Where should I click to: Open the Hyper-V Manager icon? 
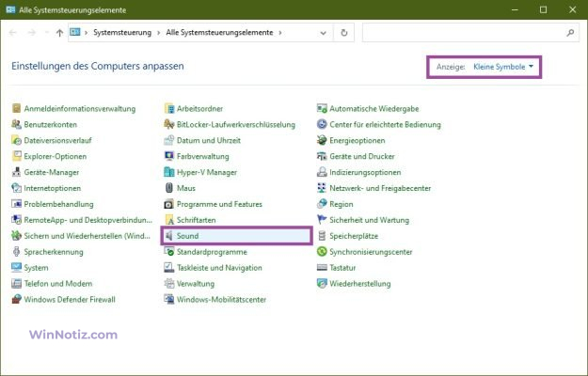point(169,172)
